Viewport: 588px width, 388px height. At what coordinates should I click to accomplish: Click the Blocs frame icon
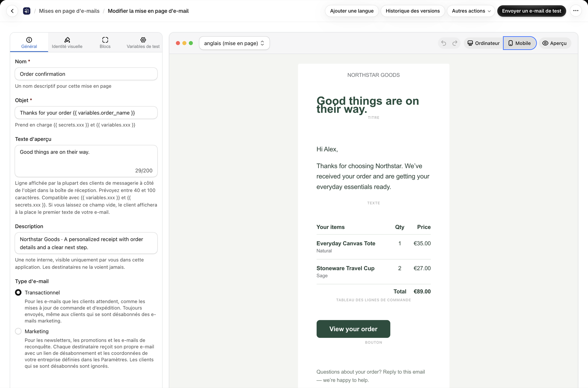pyautogui.click(x=105, y=40)
